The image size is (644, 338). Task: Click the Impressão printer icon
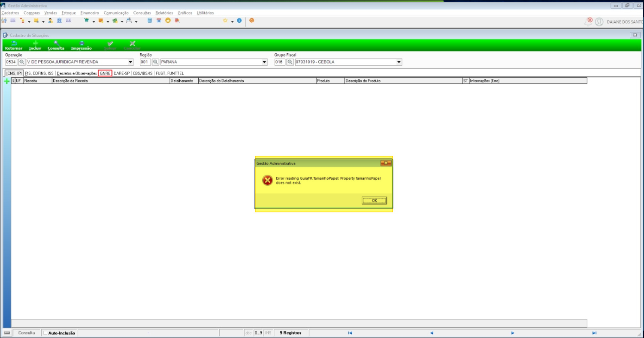(81, 44)
